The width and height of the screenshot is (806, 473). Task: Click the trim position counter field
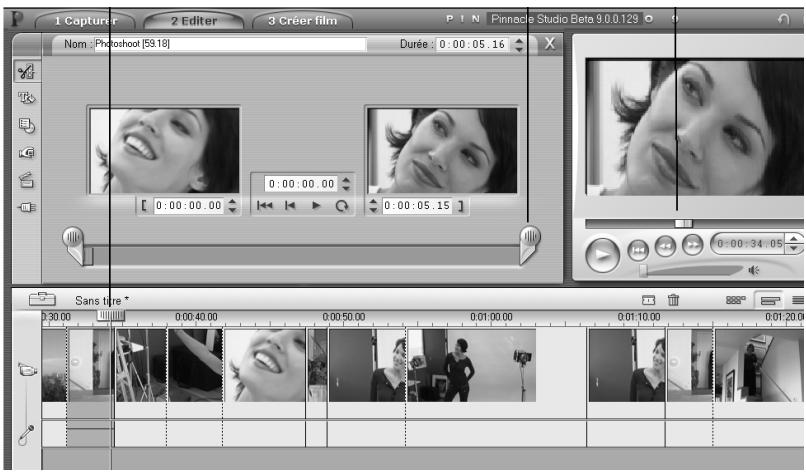[x=301, y=184]
